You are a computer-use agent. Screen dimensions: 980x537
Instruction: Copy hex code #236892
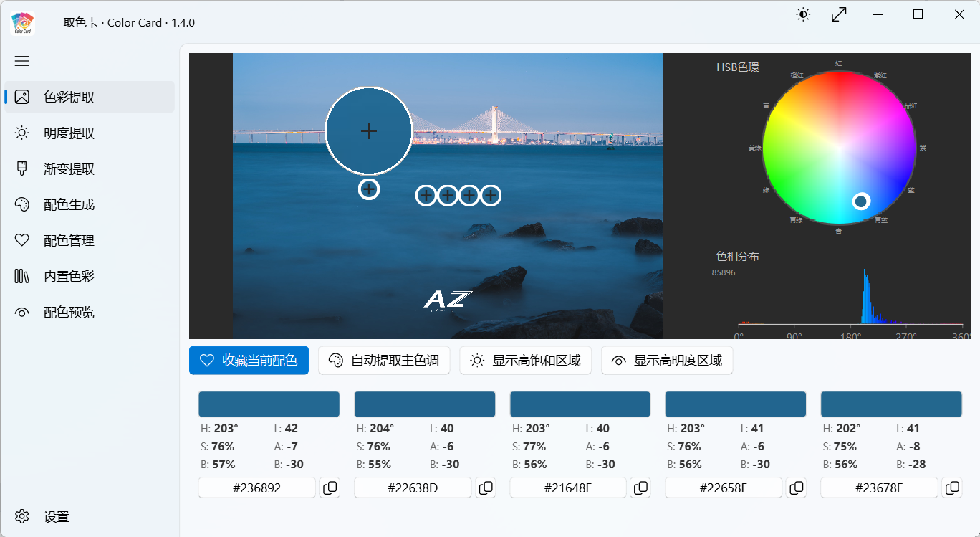point(330,488)
